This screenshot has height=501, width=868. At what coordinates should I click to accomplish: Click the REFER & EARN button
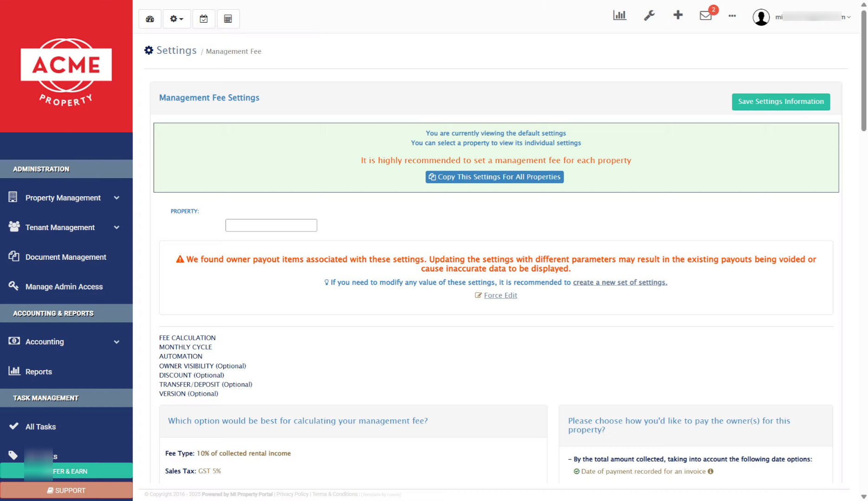click(x=66, y=471)
